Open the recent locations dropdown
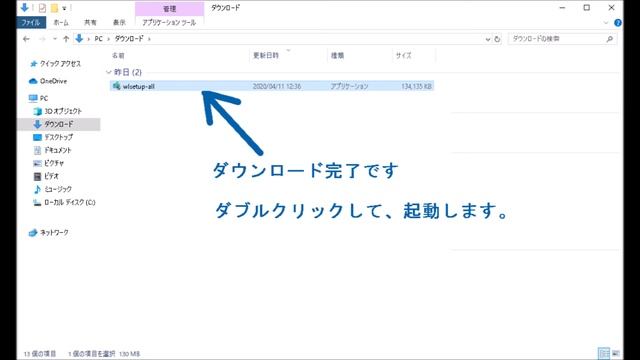 tap(55, 39)
